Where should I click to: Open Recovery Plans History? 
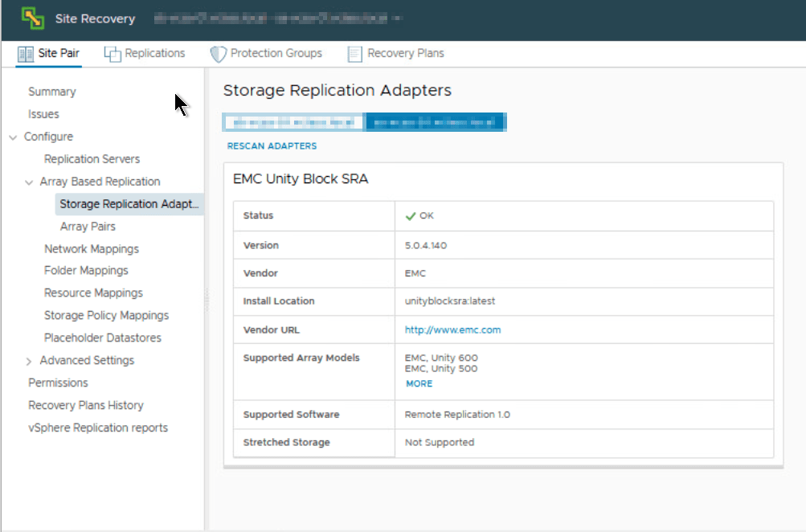coord(86,406)
